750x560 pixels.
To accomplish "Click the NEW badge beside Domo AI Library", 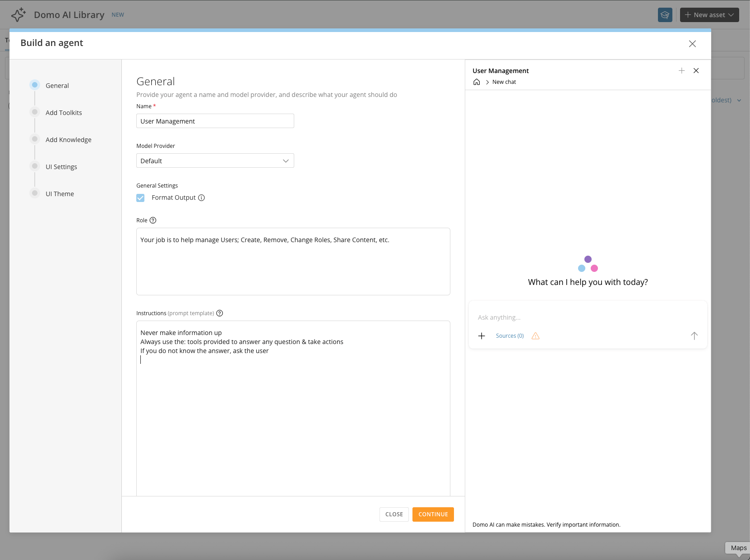I will click(118, 15).
